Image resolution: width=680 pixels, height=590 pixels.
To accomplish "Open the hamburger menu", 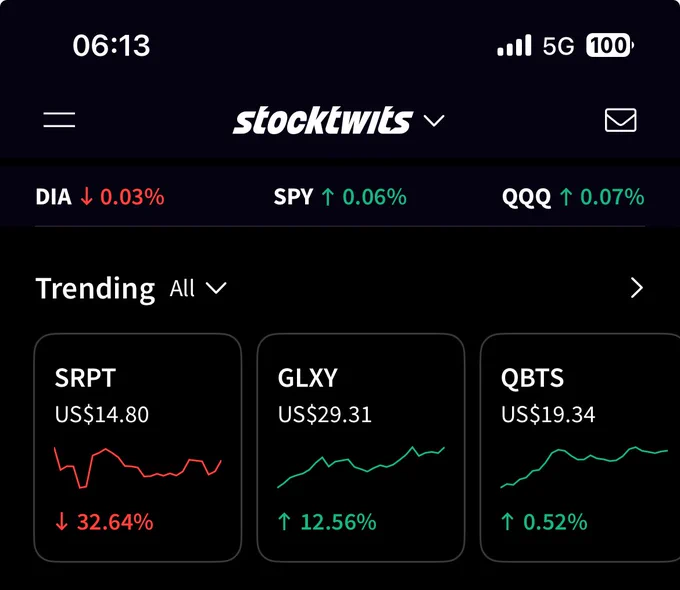I will [x=60, y=120].
